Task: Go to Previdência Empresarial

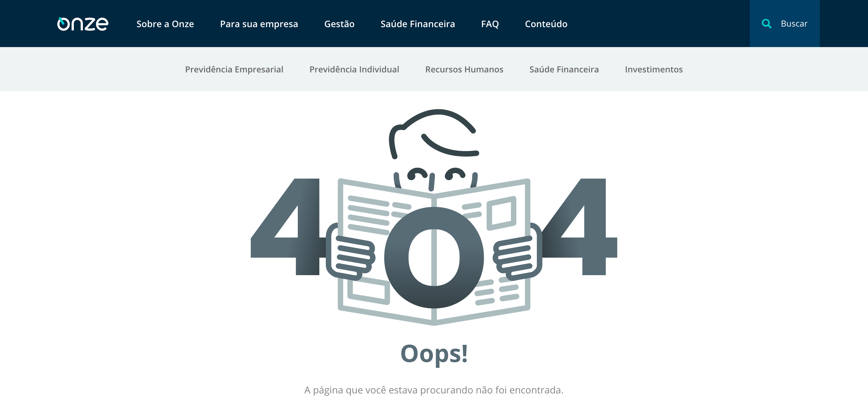Action: coord(234,69)
